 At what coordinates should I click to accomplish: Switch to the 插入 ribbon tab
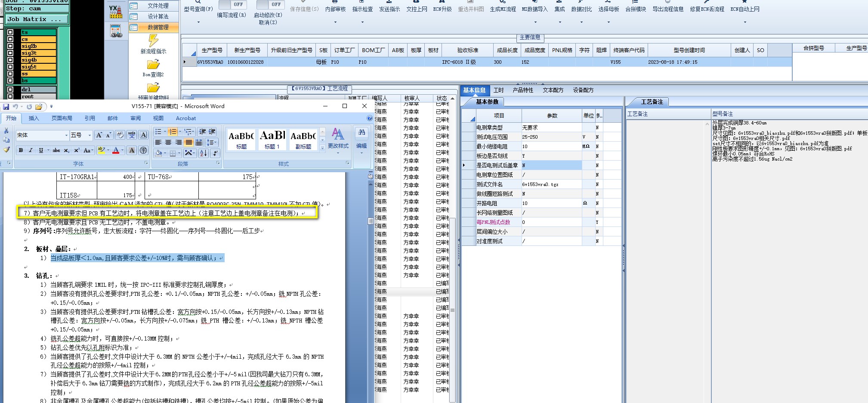[x=34, y=118]
